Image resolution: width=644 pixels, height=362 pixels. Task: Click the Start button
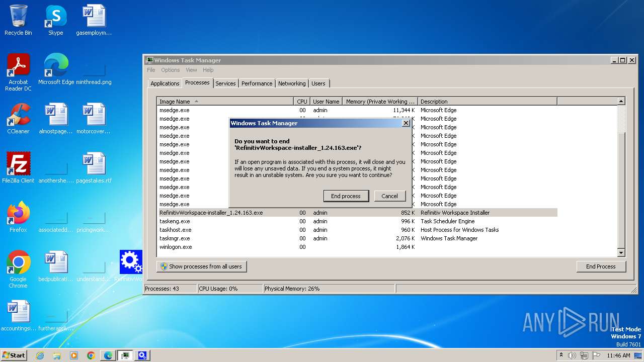click(14, 355)
